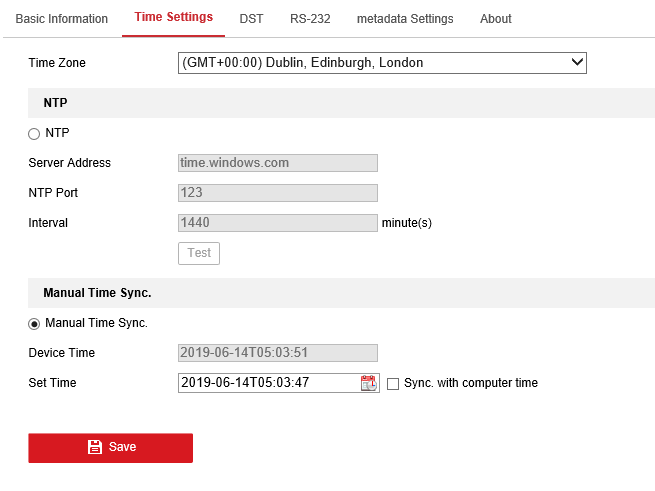
Task: Click the Set Time input field
Action: (267, 383)
